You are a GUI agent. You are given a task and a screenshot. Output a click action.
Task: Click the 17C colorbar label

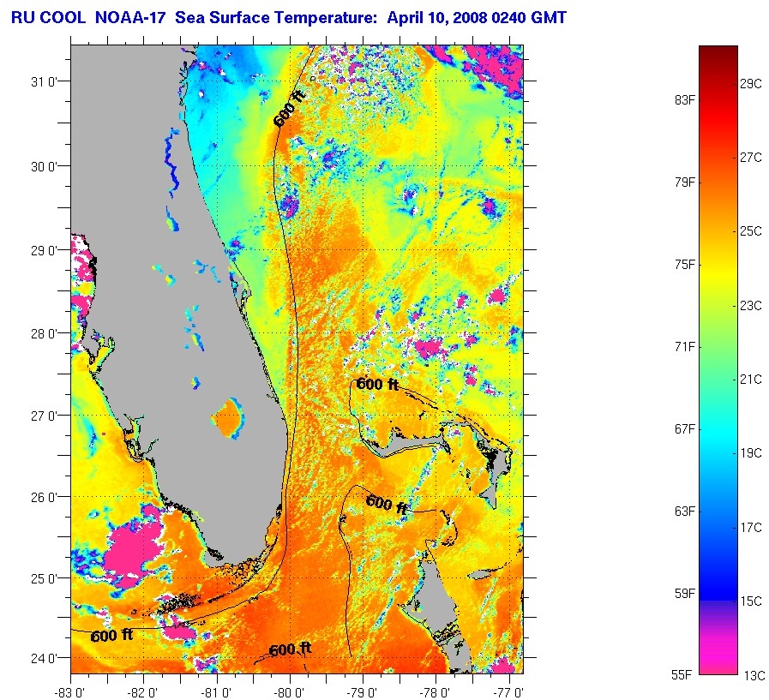751,528
